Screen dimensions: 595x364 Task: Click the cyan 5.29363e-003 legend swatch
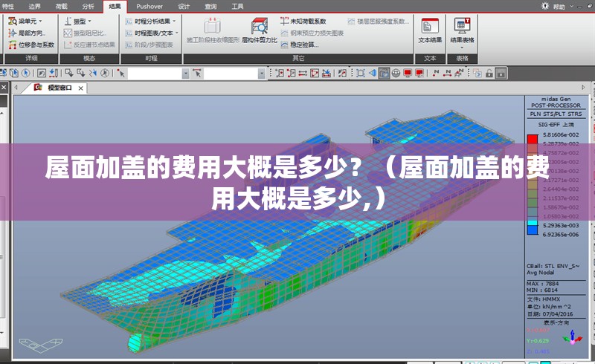click(533, 223)
